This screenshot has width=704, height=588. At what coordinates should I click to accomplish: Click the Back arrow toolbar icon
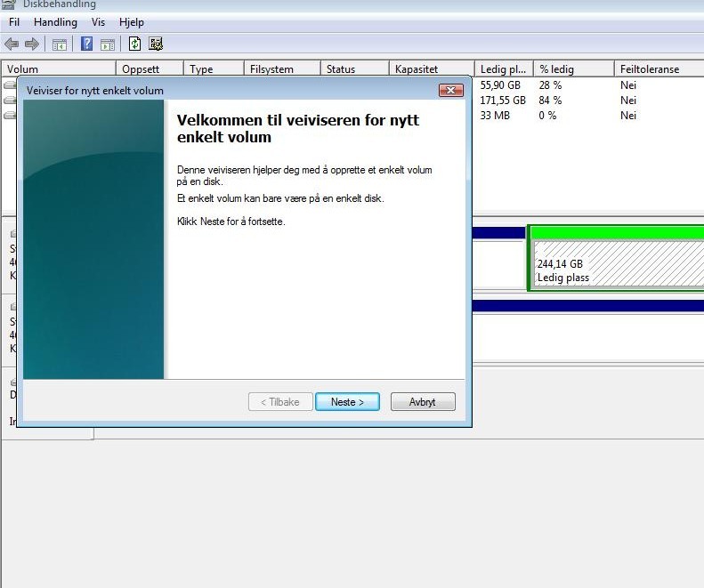12,44
